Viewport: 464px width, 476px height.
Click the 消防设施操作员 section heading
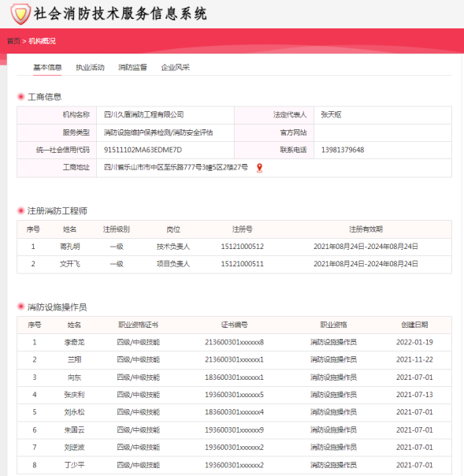57,307
